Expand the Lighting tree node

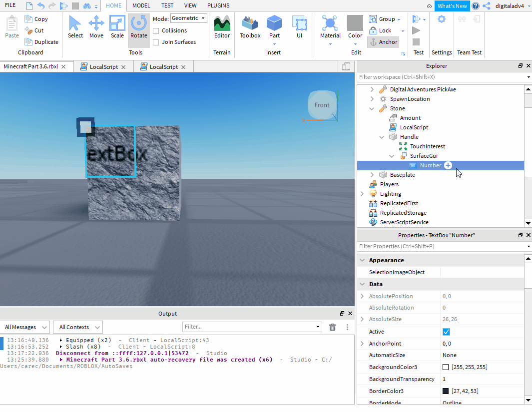[362, 194]
